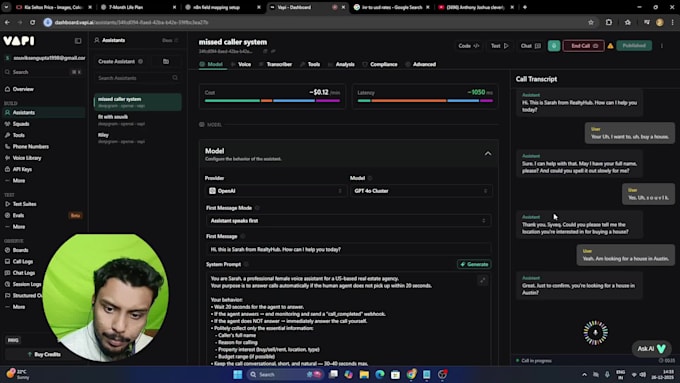Click the Windows taskbar Search box
680x383 pixels.
click(x=284, y=374)
